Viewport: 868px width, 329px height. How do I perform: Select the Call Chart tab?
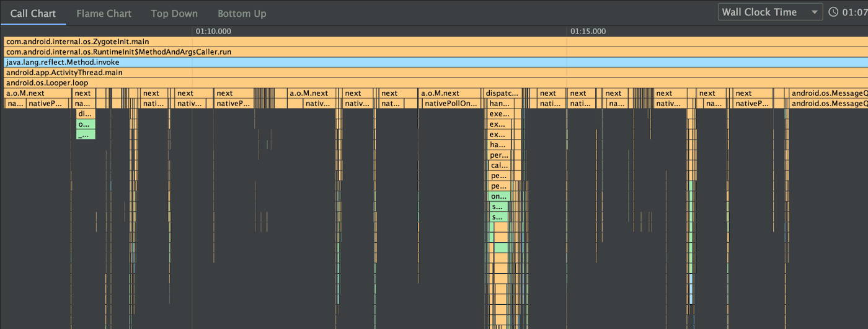point(33,13)
